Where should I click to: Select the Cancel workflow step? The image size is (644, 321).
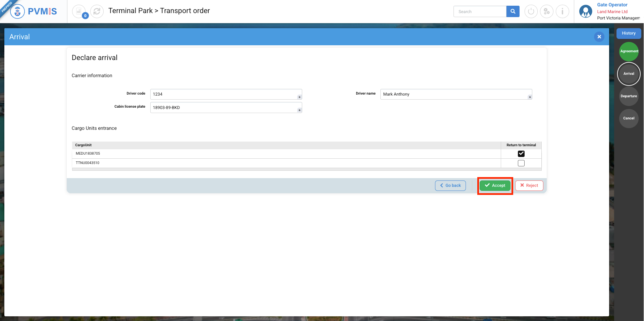click(629, 118)
